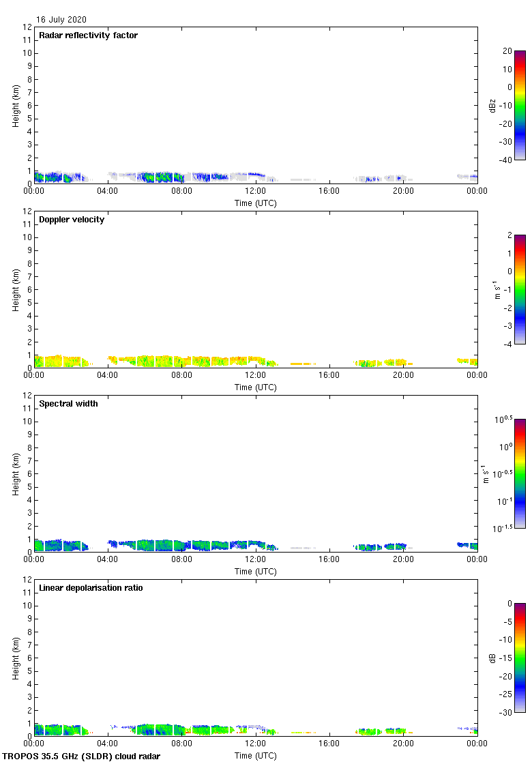Image resolution: width=532 pixels, height=764 pixels.
Task: Click the "Doppler velocity" panel title
Action: [72, 220]
